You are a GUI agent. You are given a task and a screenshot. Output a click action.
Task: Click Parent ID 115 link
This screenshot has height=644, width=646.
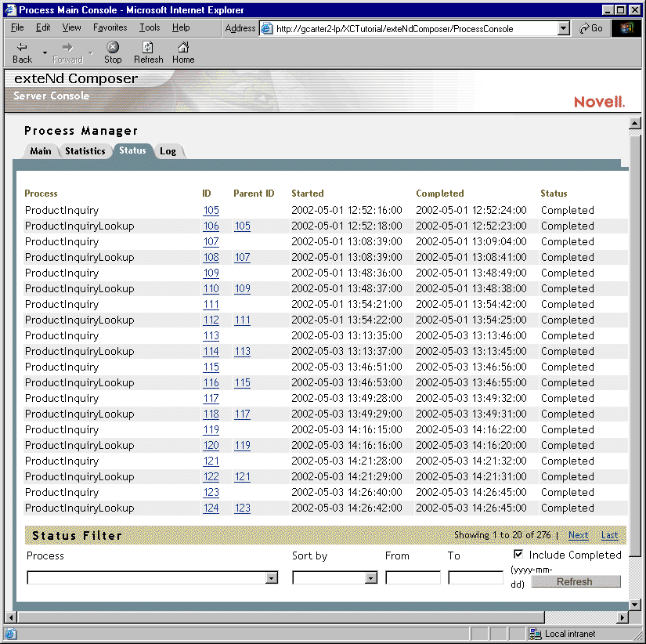pyautogui.click(x=242, y=382)
